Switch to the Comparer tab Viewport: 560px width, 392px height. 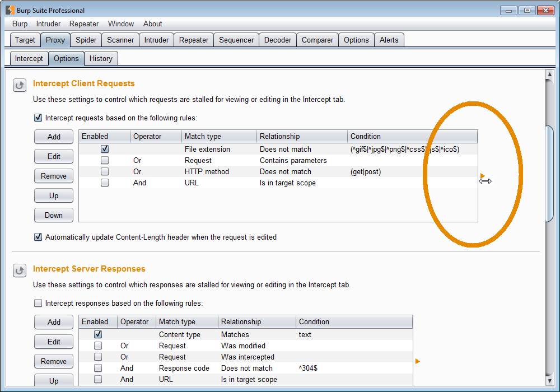[318, 40]
